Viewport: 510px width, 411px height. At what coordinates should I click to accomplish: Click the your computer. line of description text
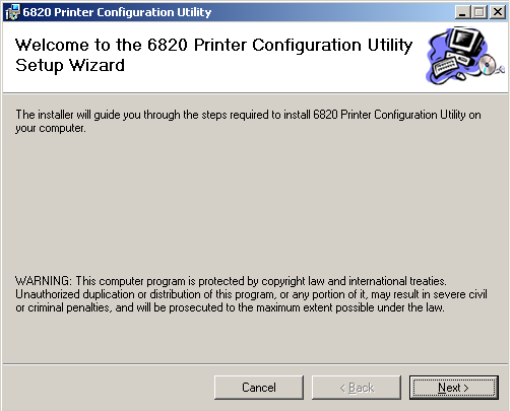pyautogui.click(x=50, y=128)
